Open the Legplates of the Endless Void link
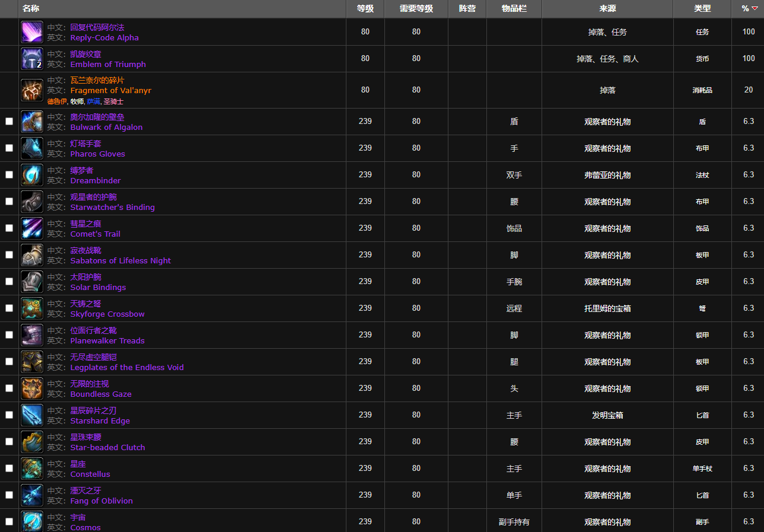Viewport: 764px width, 532px height. [x=127, y=368]
